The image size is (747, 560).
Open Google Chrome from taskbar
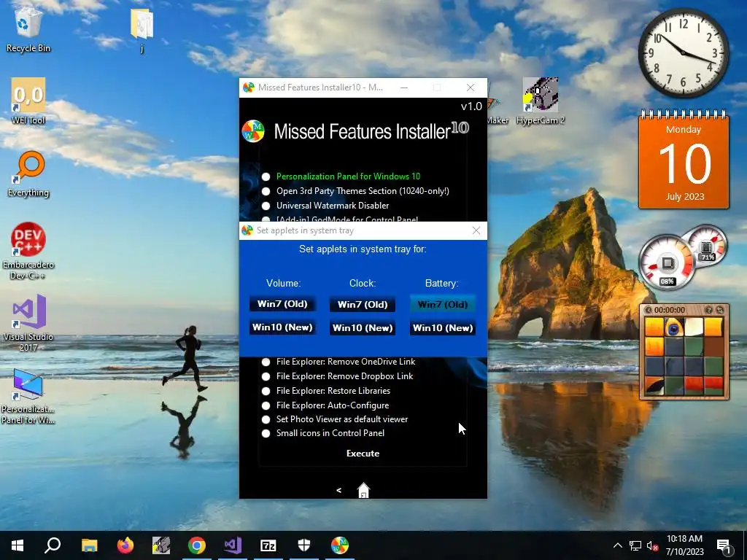click(x=197, y=545)
